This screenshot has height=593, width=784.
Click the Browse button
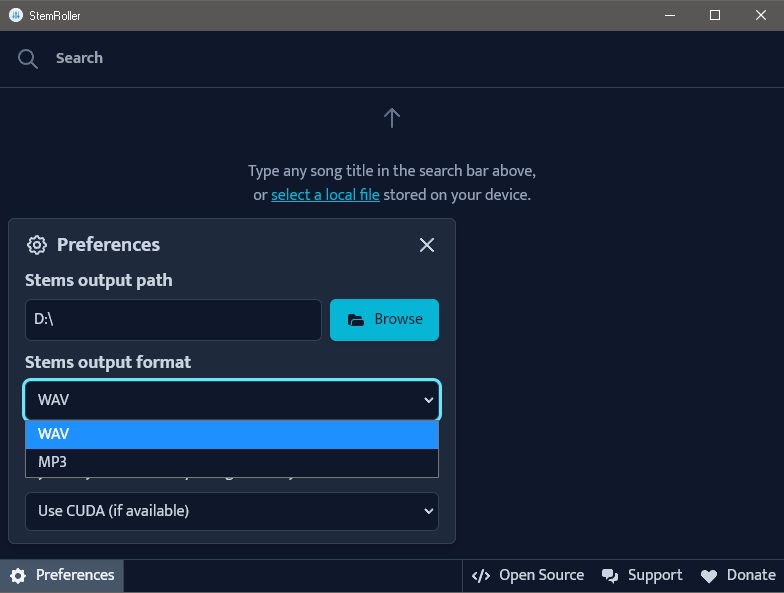pos(384,320)
